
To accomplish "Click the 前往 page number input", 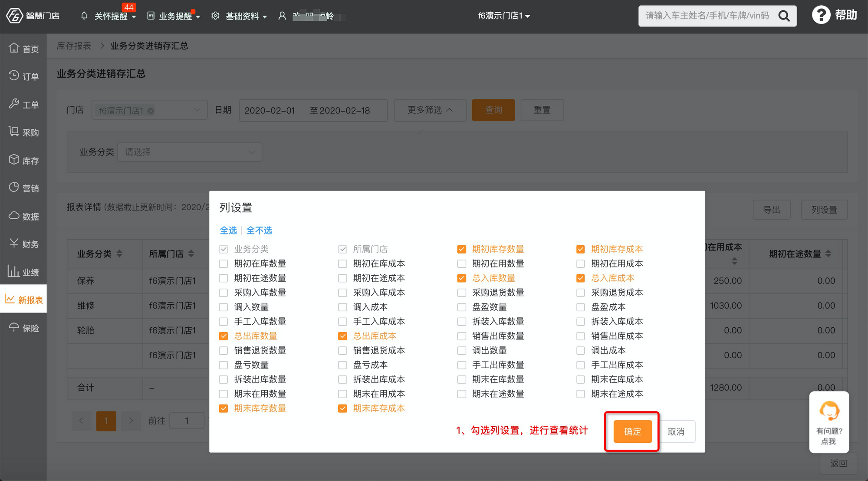I will 187,421.
